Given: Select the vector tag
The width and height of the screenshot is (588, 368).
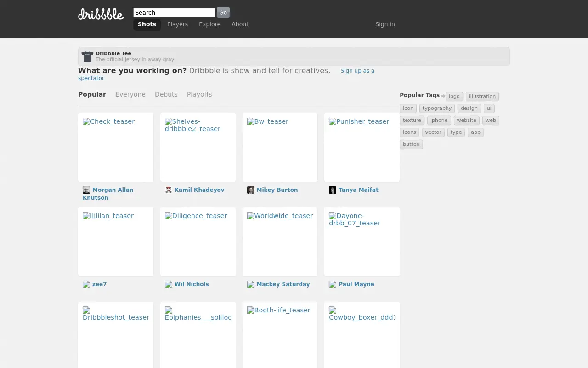Looking at the screenshot, I should tap(433, 132).
